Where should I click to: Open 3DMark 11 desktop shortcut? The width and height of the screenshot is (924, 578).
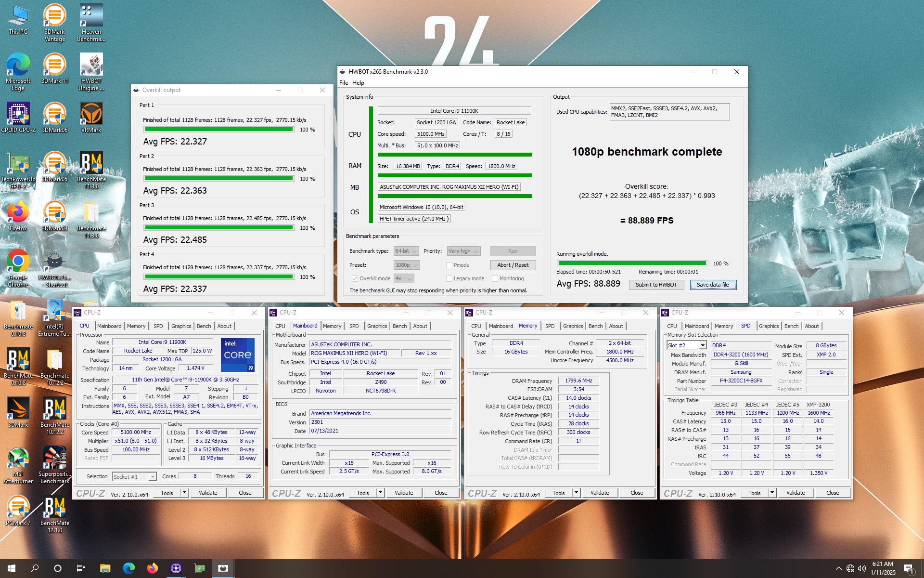click(55, 68)
